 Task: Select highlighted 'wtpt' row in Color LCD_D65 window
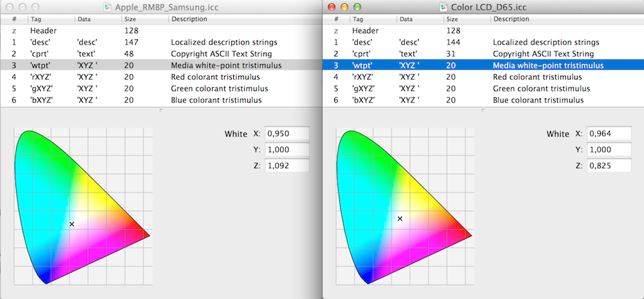484,65
